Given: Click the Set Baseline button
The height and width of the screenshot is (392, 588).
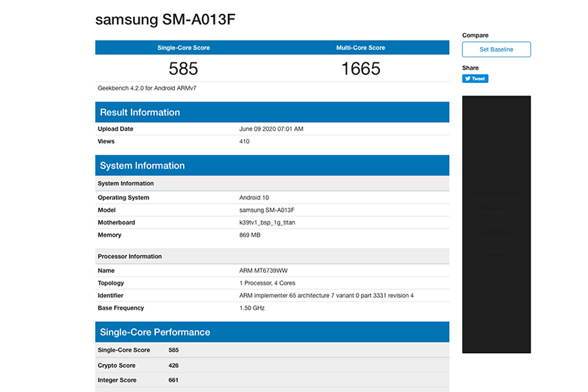Looking at the screenshot, I should click(x=496, y=49).
